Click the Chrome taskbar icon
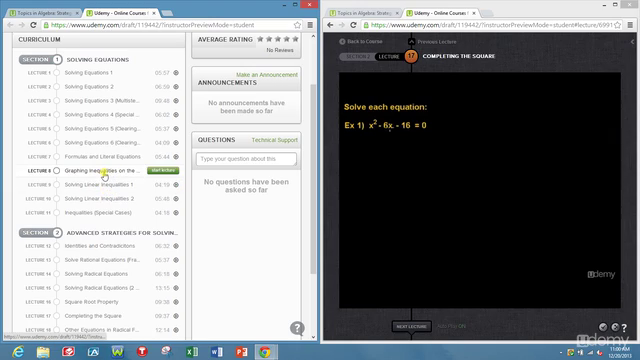This screenshot has width=640, height=360. point(265,351)
